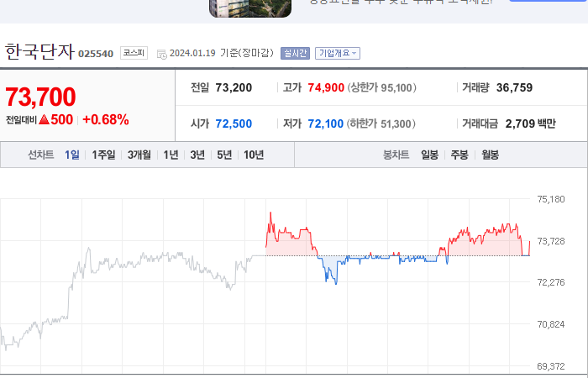Image resolution: width=588 pixels, height=378 pixels.
Task: Click the 거래량 value 36,759
Action: point(514,87)
